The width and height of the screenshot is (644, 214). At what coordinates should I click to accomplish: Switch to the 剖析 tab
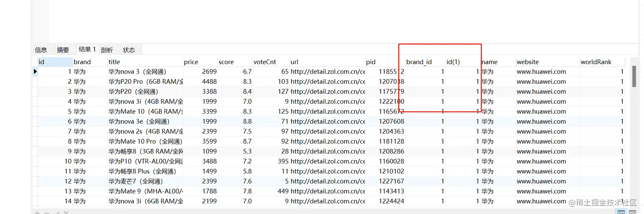coord(107,50)
